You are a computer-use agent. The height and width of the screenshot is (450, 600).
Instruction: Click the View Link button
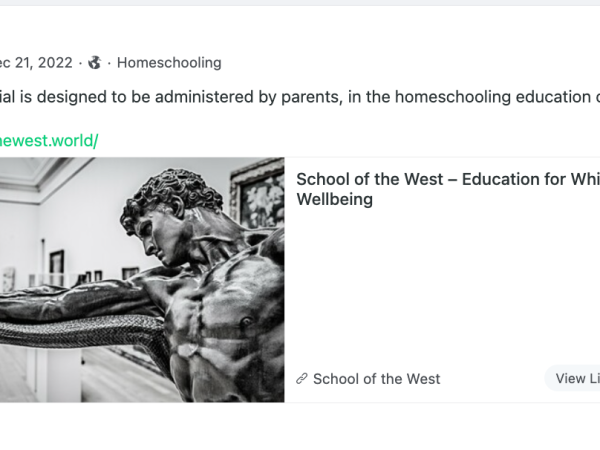(572, 378)
